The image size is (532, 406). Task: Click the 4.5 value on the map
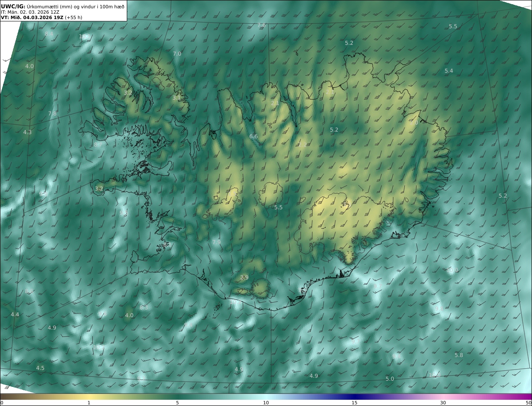[x=40, y=368]
